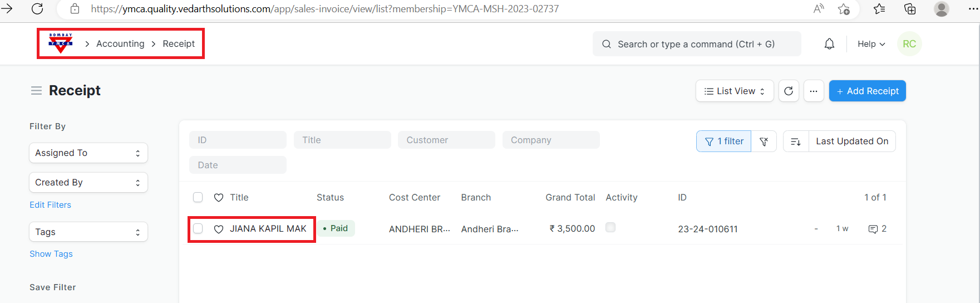
Task: Open comments icon on the receipt row
Action: [873, 229]
